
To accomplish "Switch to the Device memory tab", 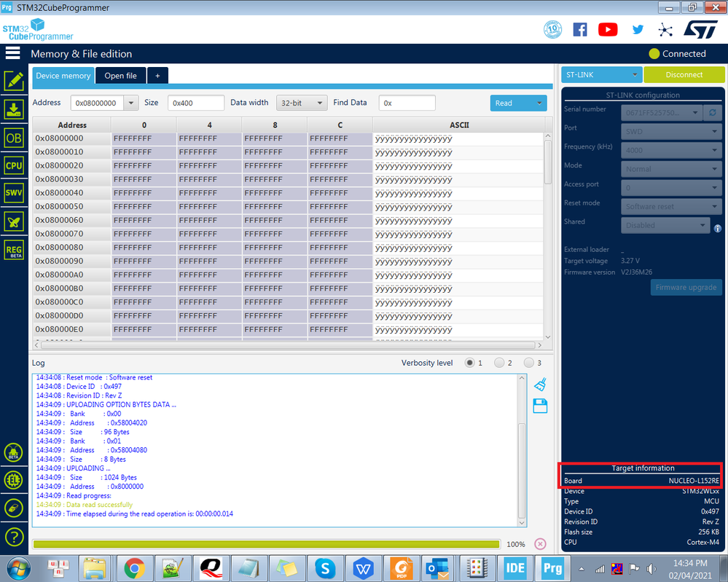I will click(x=63, y=76).
